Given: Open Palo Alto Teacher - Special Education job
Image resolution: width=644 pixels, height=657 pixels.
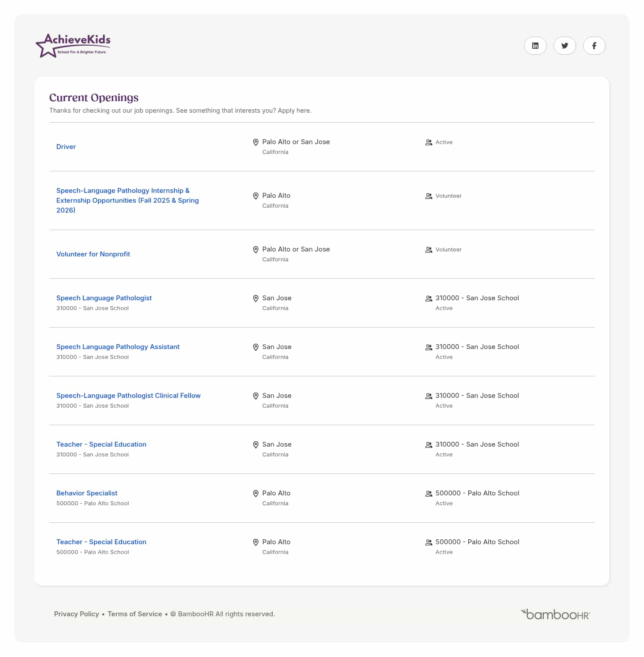Looking at the screenshot, I should coord(101,542).
